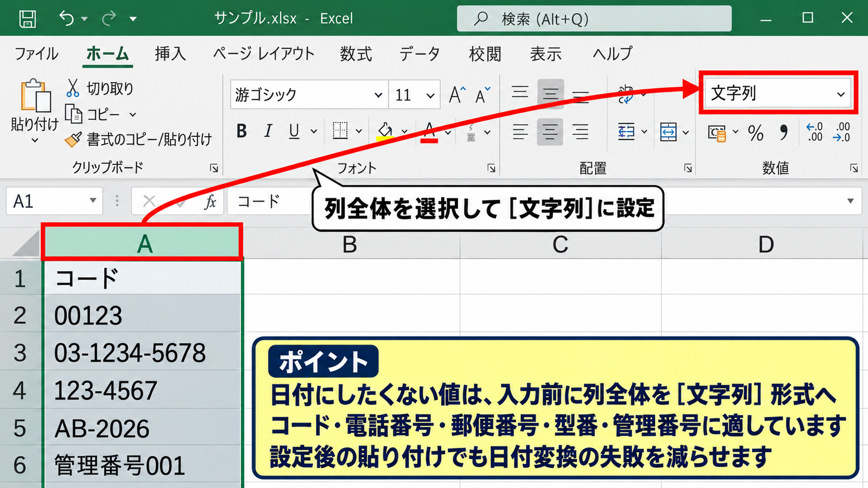Click the 貼り付け clipboard icon
The image size is (868, 488).
(35, 96)
